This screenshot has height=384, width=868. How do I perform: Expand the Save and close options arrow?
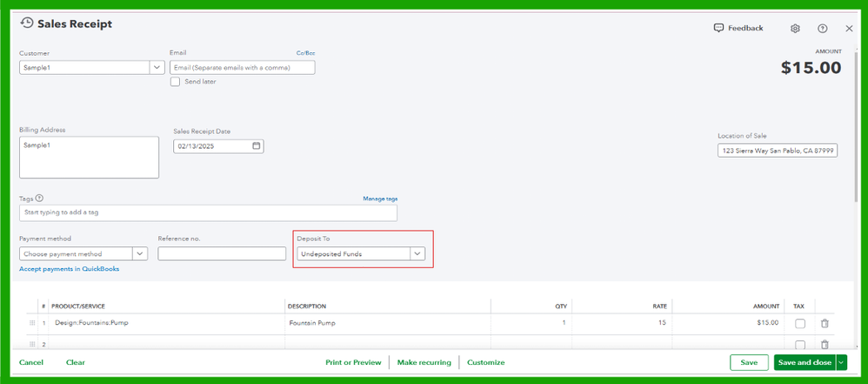[841, 362]
